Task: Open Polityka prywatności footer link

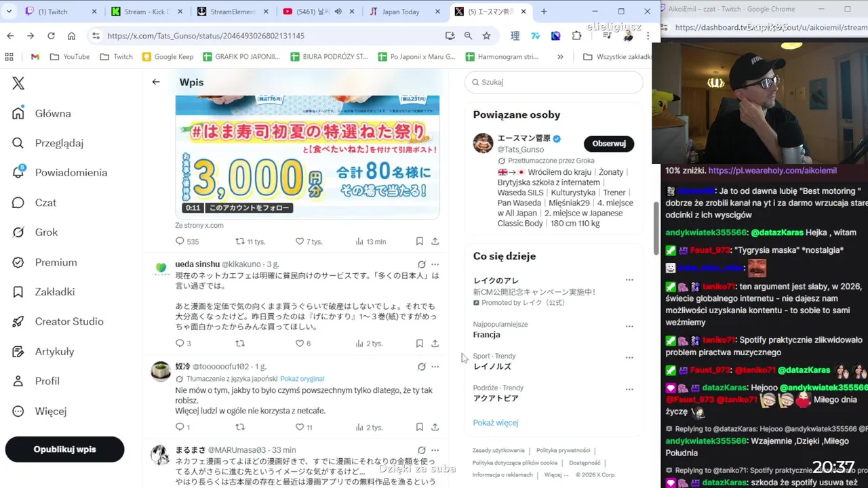Action: coord(563,450)
